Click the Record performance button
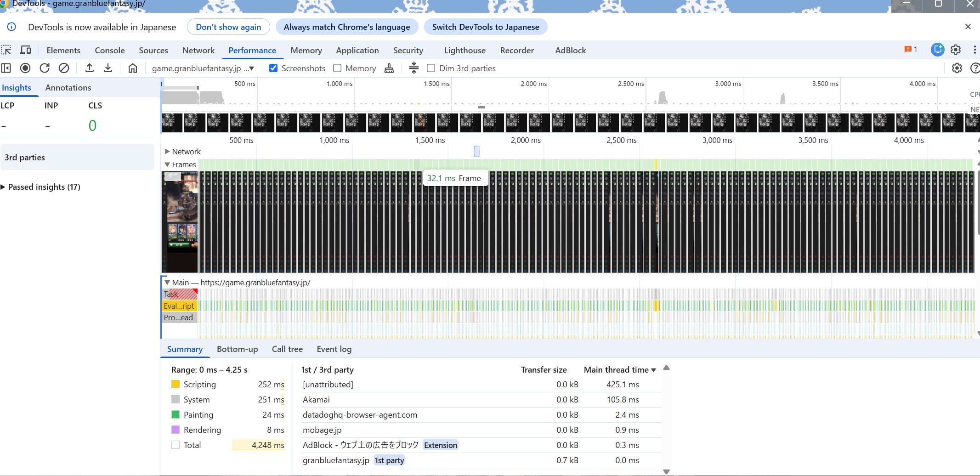 point(25,68)
